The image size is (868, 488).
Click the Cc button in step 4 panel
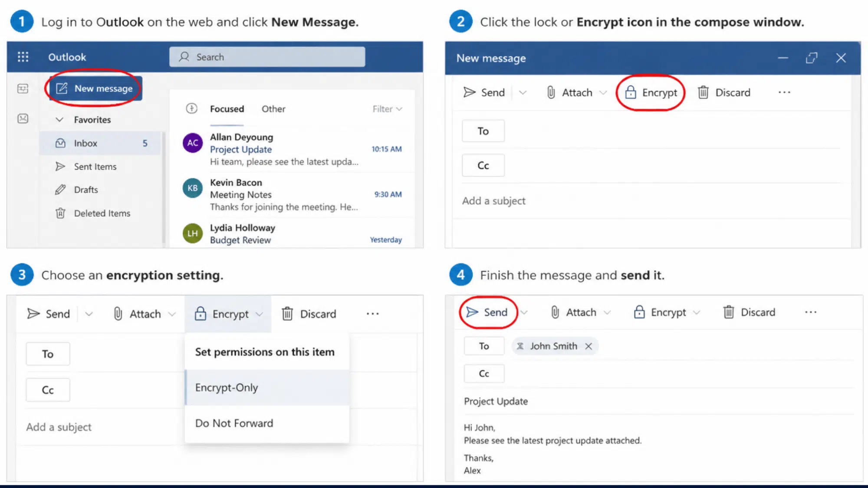click(x=484, y=373)
